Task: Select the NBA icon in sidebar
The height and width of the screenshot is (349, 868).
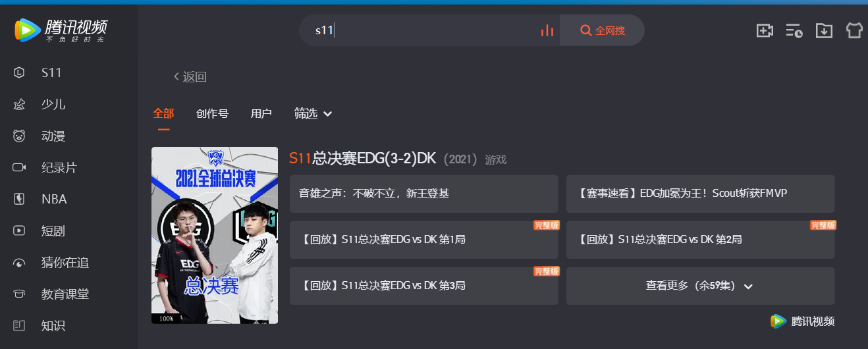Action: click(19, 199)
